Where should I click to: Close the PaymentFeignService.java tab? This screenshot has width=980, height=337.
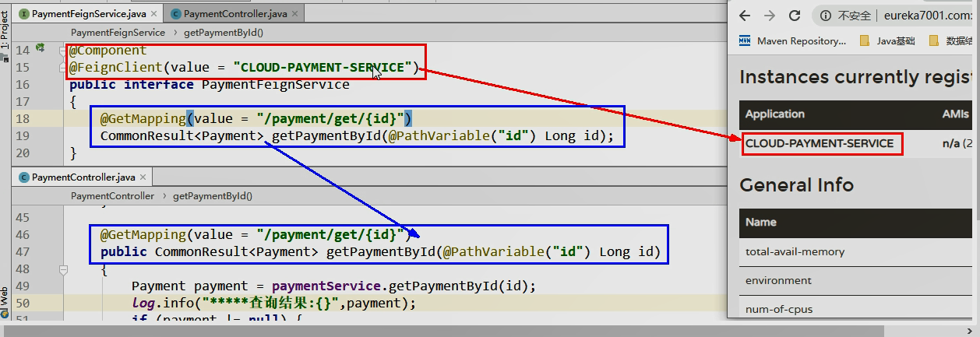point(153,14)
